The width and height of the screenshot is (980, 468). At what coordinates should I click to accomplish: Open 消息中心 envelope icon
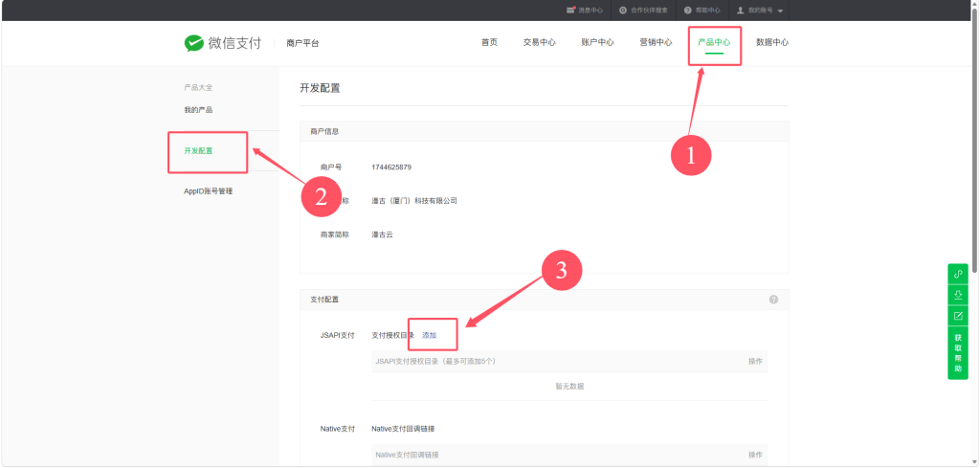click(x=570, y=10)
